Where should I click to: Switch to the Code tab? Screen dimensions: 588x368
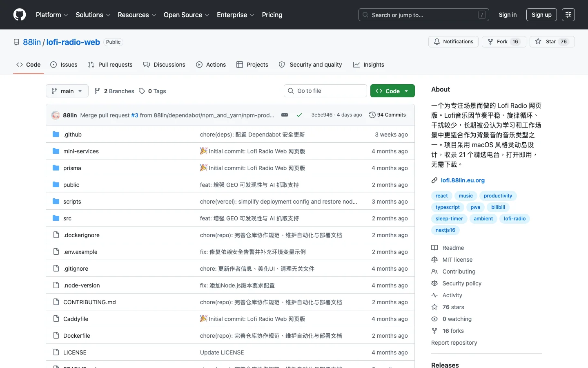(x=29, y=65)
